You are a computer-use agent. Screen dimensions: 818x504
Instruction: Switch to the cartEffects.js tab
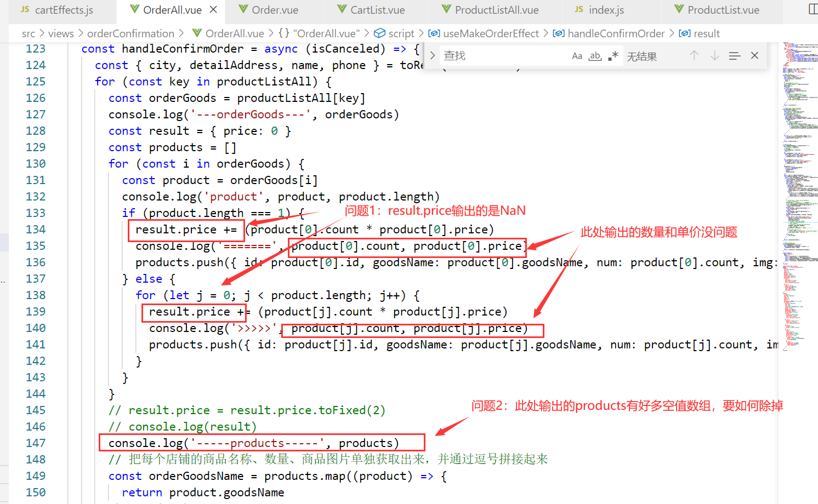click(x=57, y=10)
